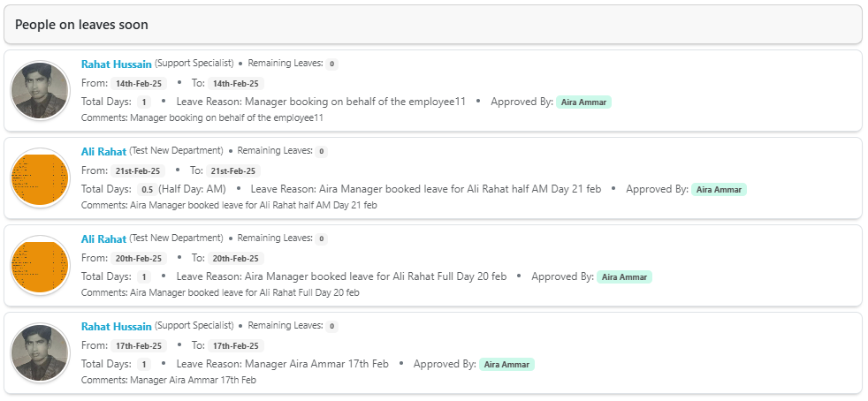The image size is (868, 401).
Task: Click Aira Ammar approver badge on 14th-Feb leave
Action: point(583,102)
